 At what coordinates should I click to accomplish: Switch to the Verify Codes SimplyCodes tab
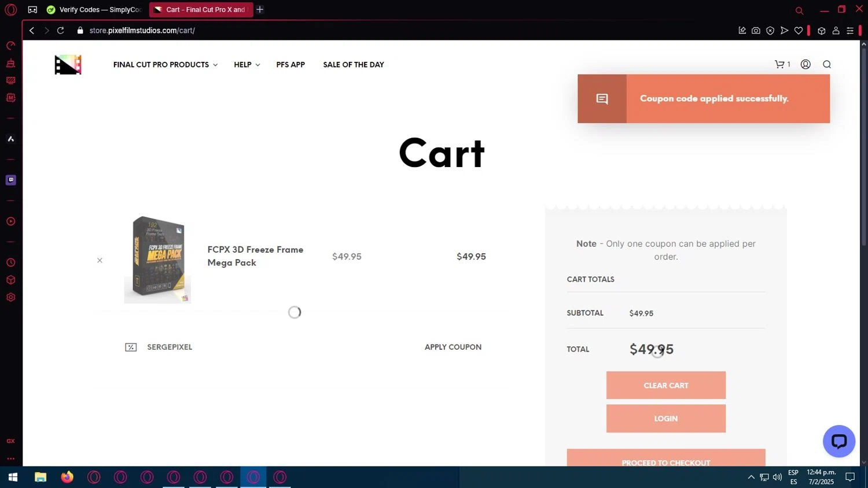point(95,10)
